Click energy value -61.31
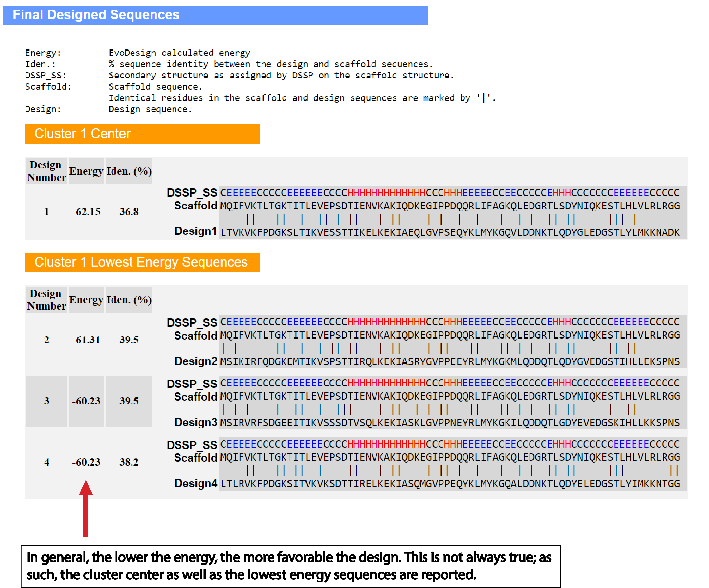Viewport: 709px width, 588px height. [86, 340]
